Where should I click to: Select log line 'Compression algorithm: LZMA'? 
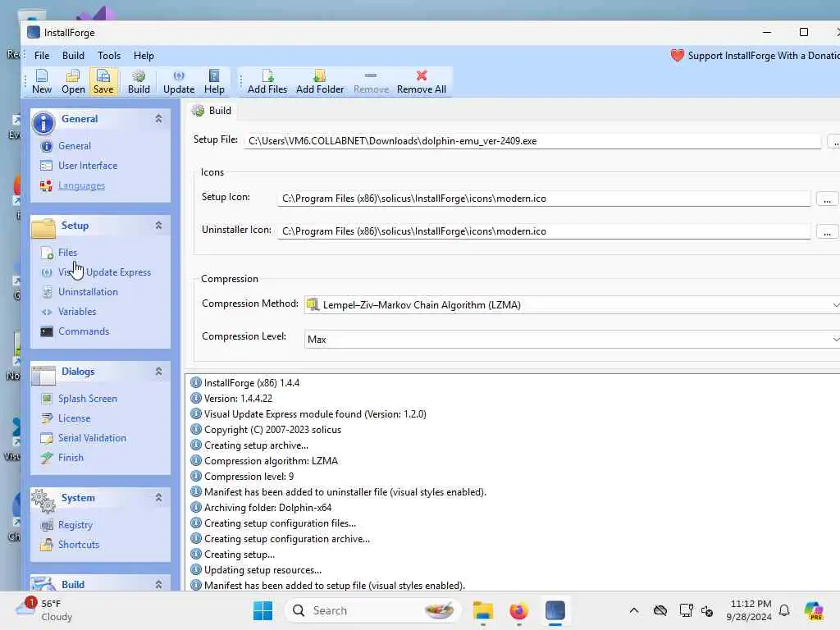pos(271,461)
